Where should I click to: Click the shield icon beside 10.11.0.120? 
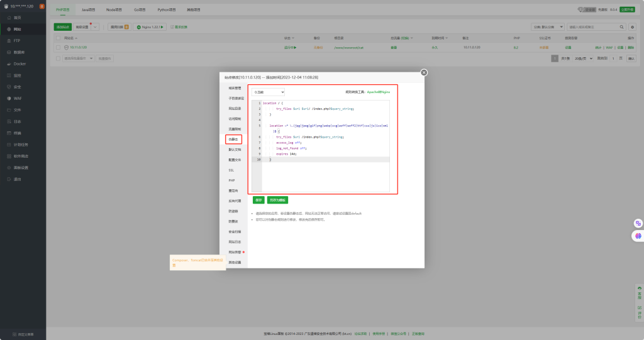click(66, 48)
